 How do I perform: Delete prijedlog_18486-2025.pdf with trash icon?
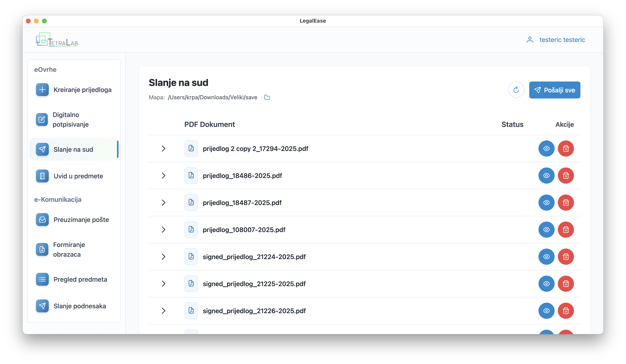tap(566, 176)
